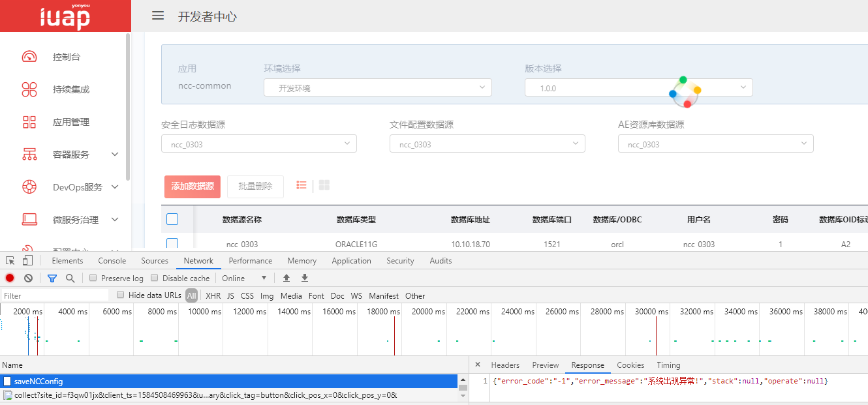Screen dimensions: 868x405
Task: Open 安全日志数据源 dropdown
Action: (259, 143)
